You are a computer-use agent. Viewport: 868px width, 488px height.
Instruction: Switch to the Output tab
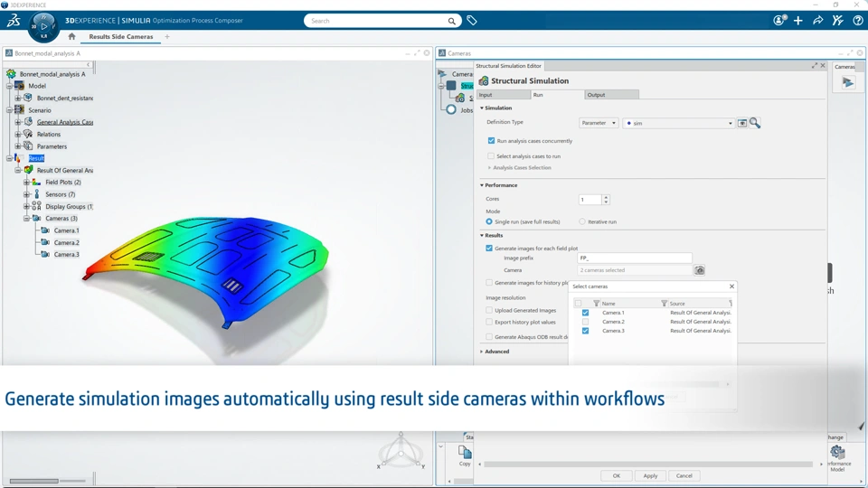pos(612,95)
